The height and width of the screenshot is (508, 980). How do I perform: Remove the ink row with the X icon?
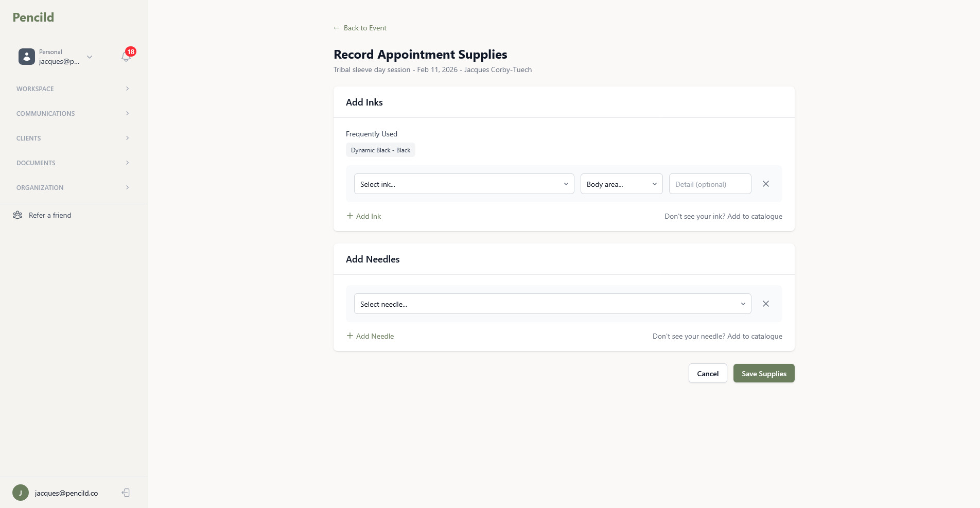point(765,184)
